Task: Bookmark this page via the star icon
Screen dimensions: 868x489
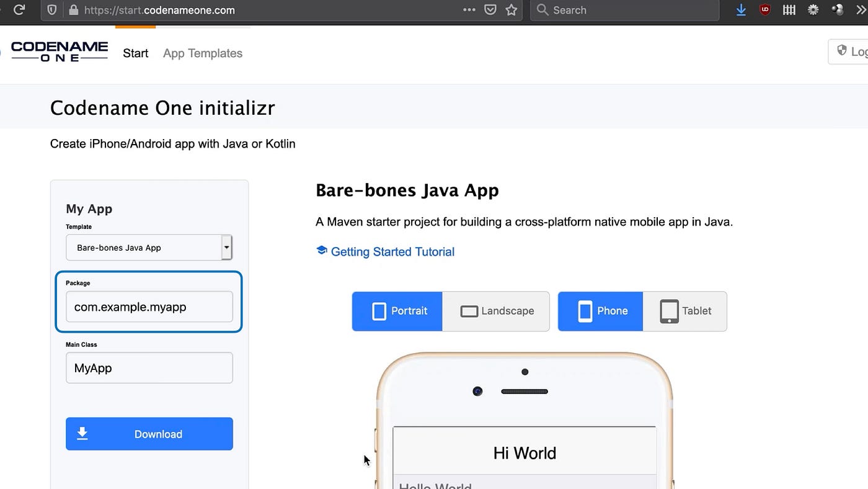Action: (511, 9)
